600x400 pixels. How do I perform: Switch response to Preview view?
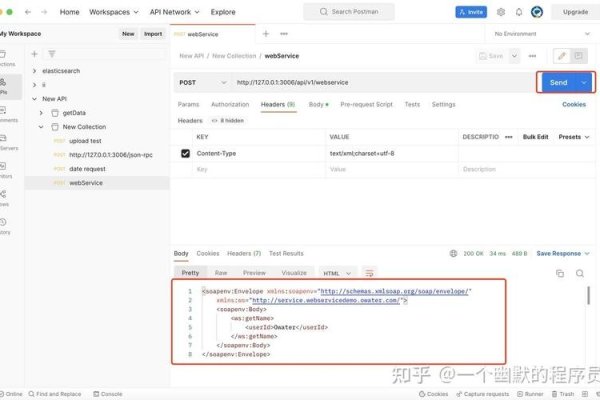coord(254,273)
